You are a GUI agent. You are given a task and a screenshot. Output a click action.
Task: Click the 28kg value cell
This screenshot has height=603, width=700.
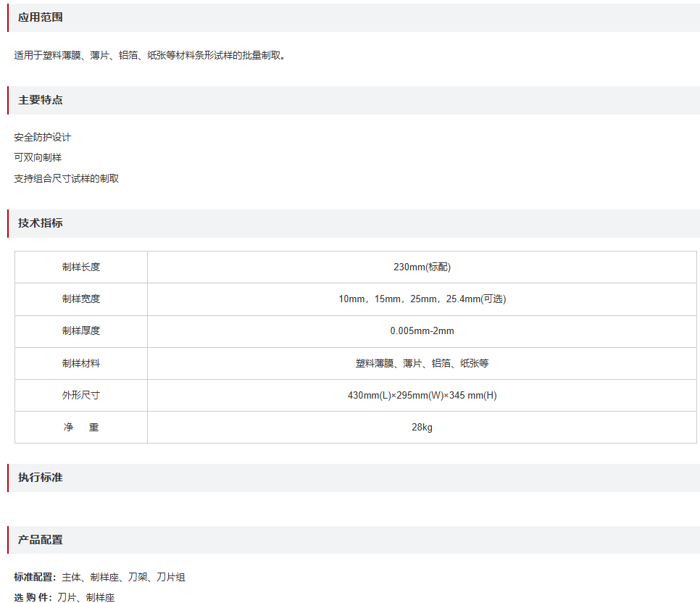click(x=422, y=428)
